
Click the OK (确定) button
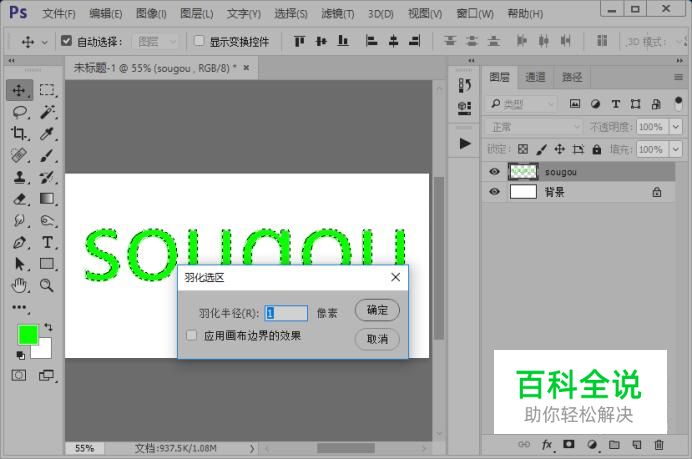click(x=377, y=310)
